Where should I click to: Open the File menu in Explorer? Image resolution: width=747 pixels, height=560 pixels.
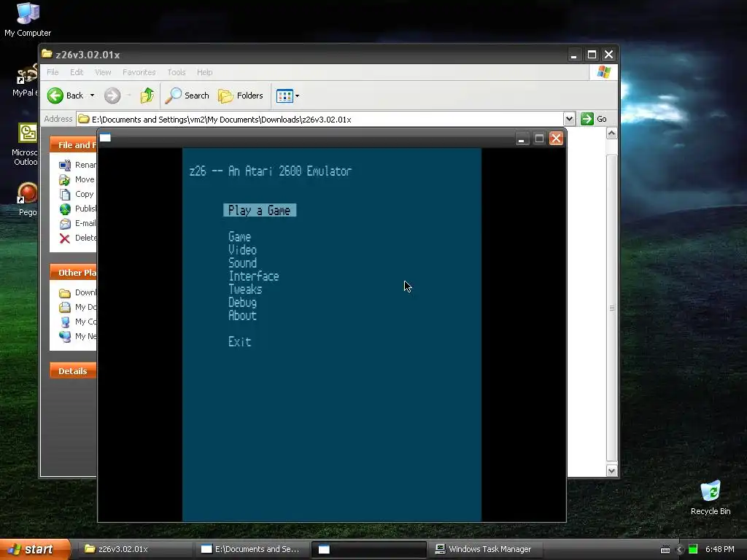(53, 72)
